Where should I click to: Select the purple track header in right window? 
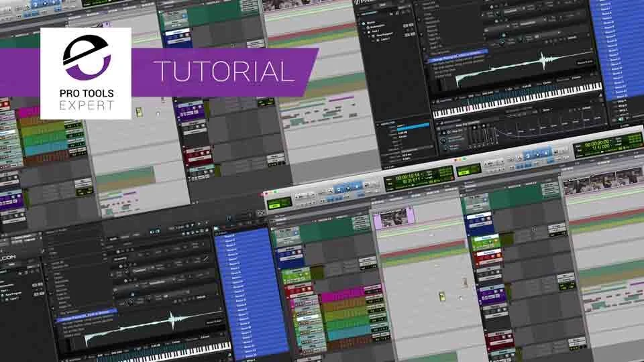pos(492,295)
